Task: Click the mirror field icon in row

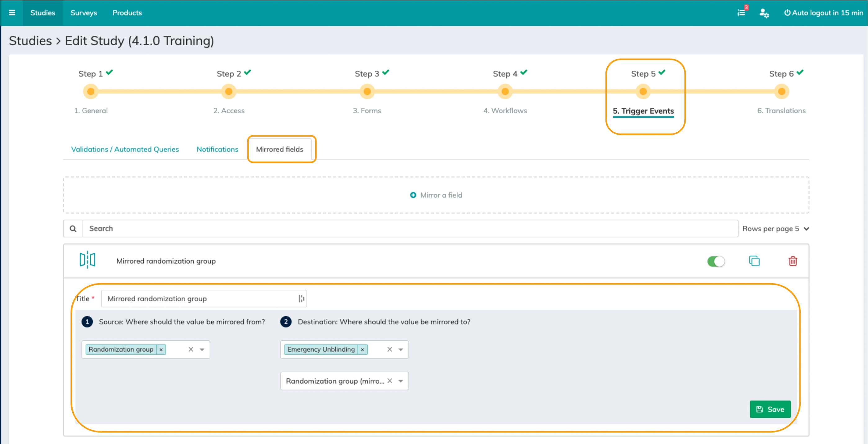Action: coord(87,260)
